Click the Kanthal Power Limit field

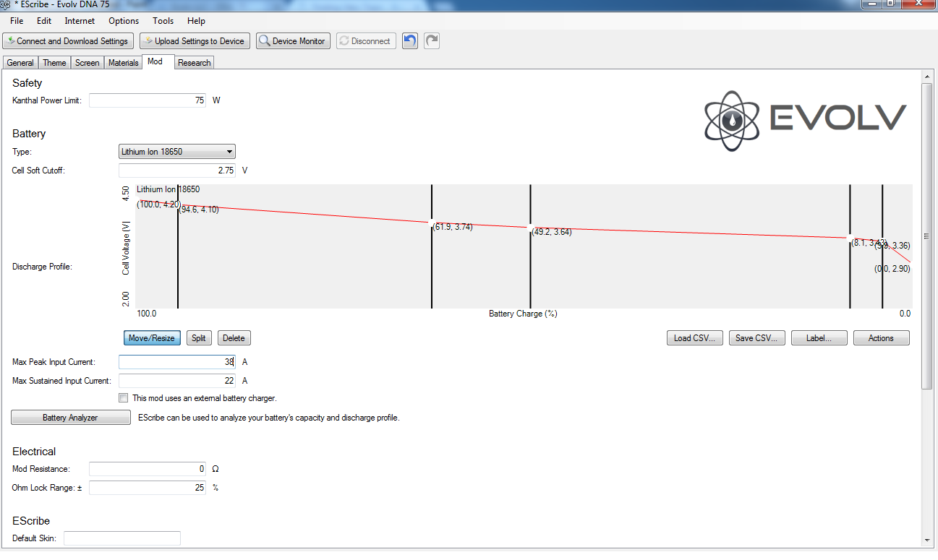click(x=148, y=100)
